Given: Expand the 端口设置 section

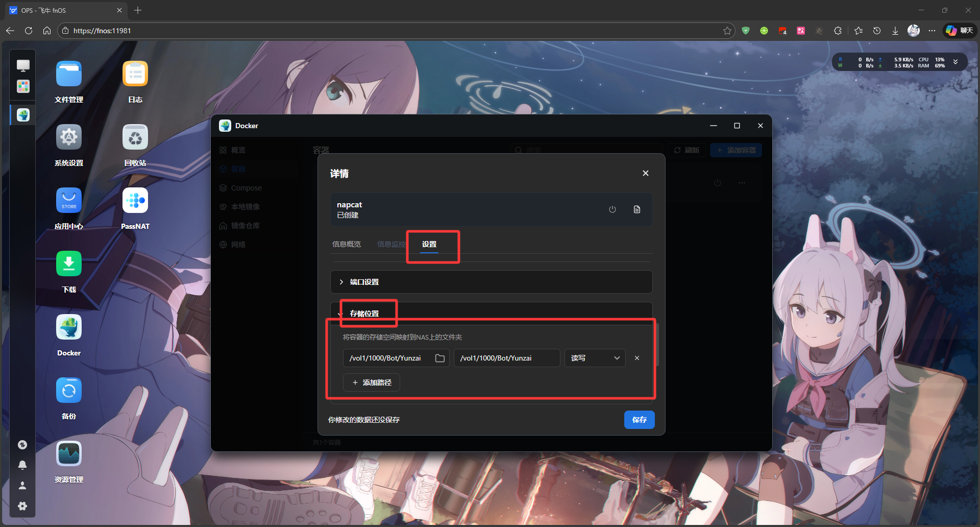Looking at the screenshot, I should click(x=364, y=282).
